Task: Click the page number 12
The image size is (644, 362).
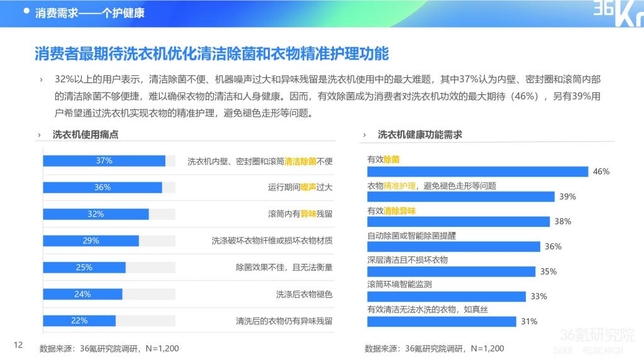Action: pyautogui.click(x=18, y=344)
